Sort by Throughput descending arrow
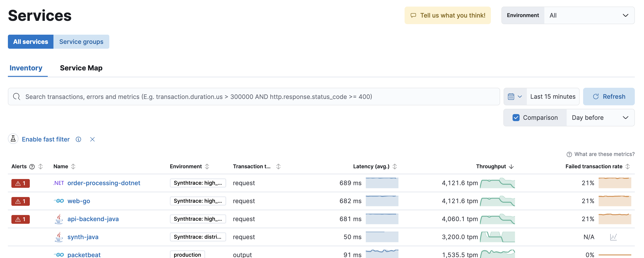Image resolution: width=644 pixels, height=258 pixels. coord(511,167)
